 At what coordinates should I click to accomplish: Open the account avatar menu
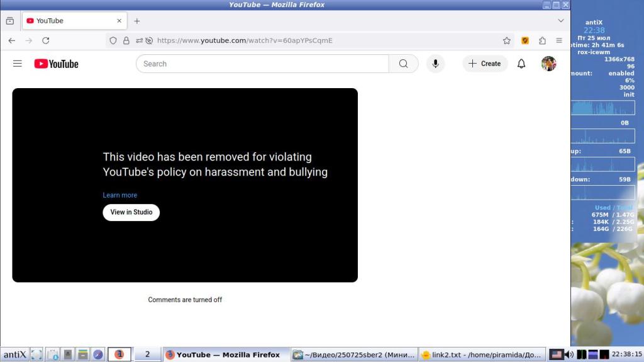pos(548,64)
